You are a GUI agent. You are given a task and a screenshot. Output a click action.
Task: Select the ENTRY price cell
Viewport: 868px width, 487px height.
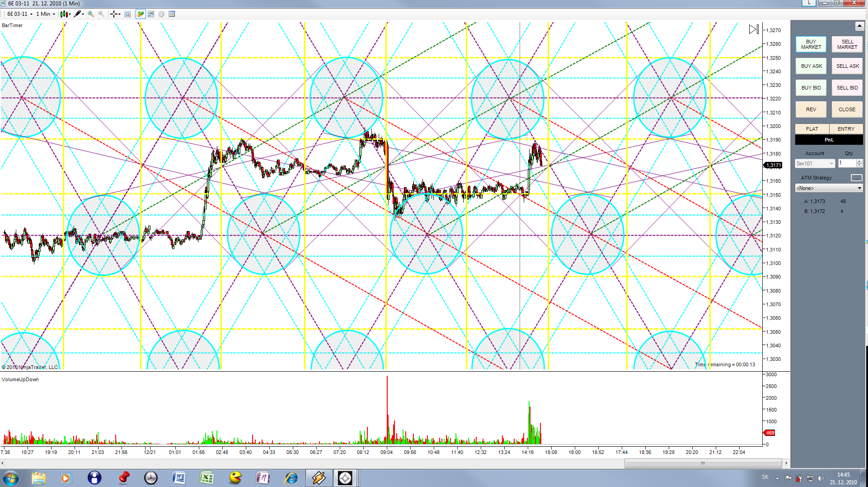tap(846, 129)
